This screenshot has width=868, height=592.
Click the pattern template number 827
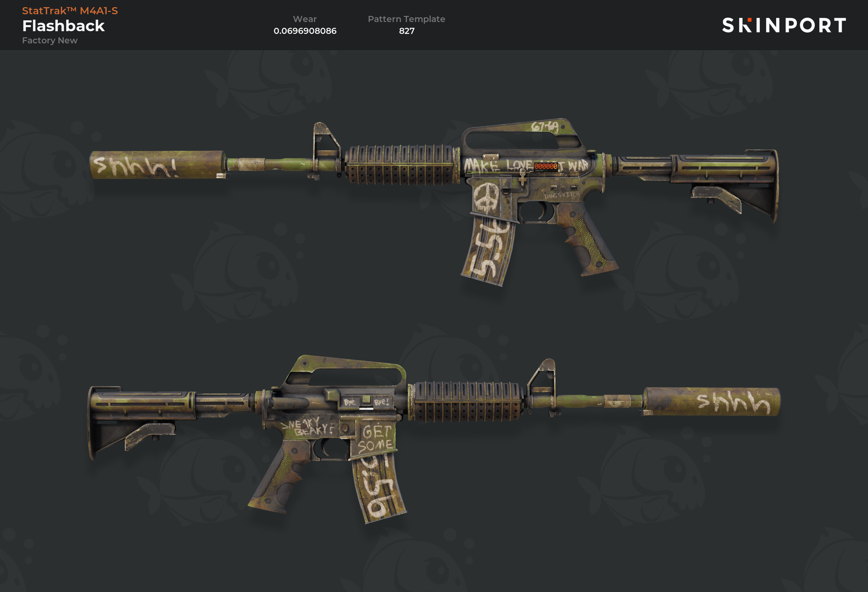tap(406, 31)
